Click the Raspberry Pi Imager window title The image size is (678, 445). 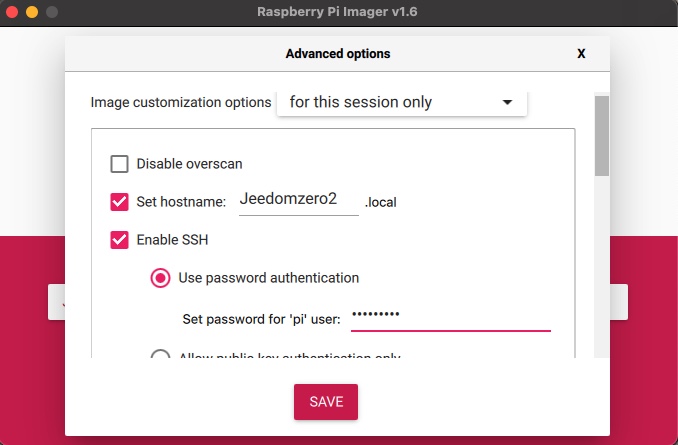(337, 12)
